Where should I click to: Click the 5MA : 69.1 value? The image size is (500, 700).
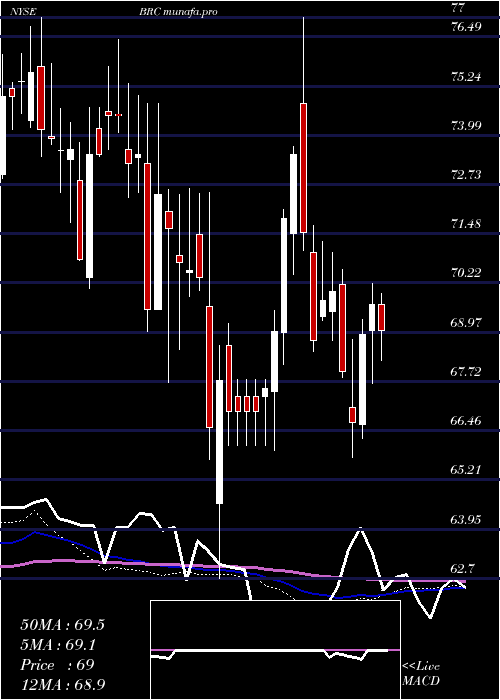click(x=59, y=645)
